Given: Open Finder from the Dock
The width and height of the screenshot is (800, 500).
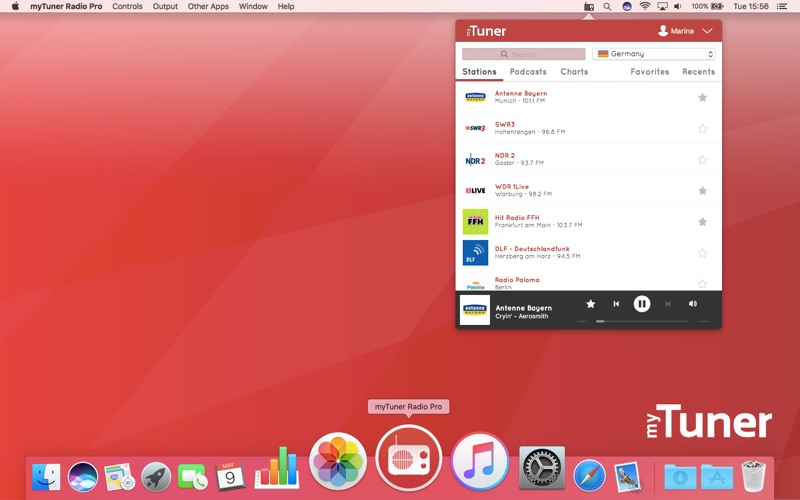Looking at the screenshot, I should (46, 477).
